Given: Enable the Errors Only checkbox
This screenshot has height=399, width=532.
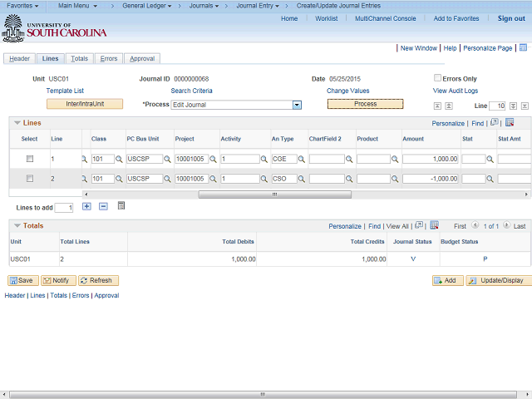Looking at the screenshot, I should (x=437, y=77).
